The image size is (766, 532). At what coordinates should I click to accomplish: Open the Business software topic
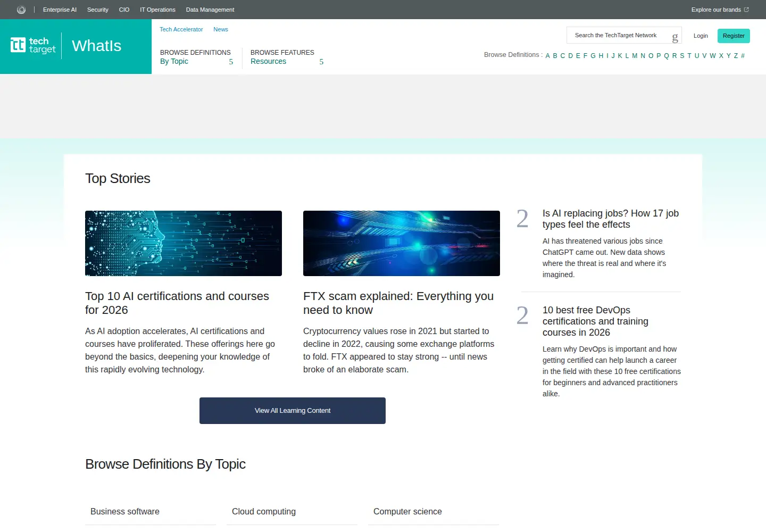click(125, 511)
